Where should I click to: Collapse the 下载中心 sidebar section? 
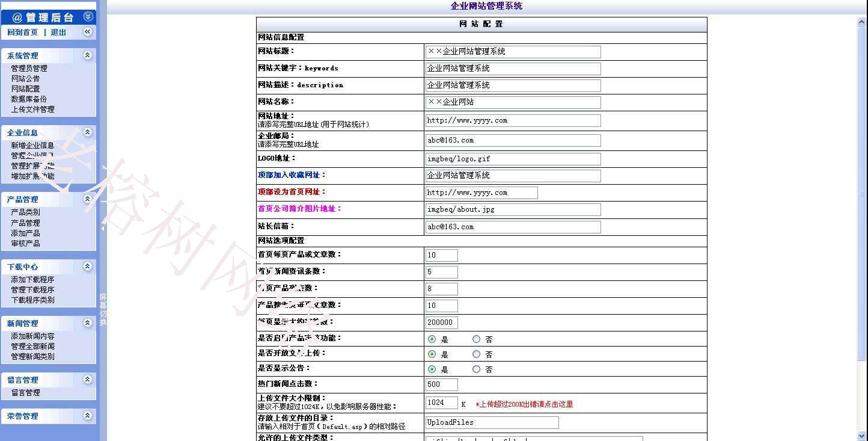(x=88, y=267)
